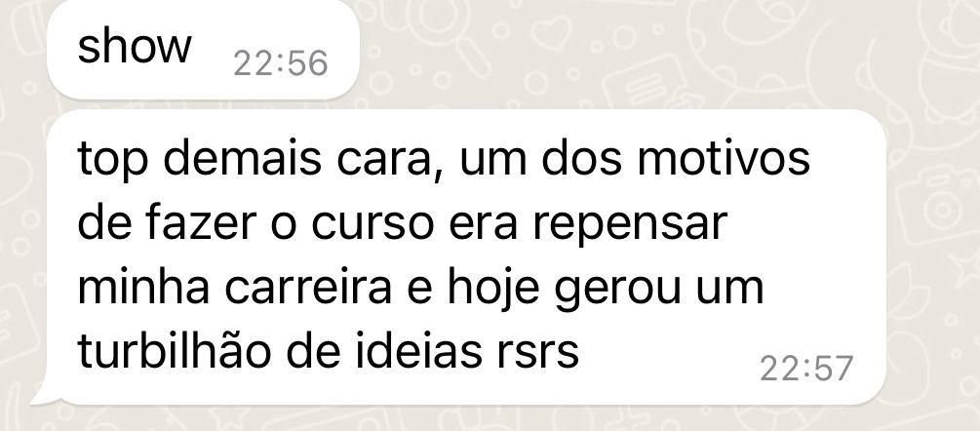The image size is (980, 431).
Task: Select the "show" message bubble
Action: pyautogui.click(x=203, y=49)
